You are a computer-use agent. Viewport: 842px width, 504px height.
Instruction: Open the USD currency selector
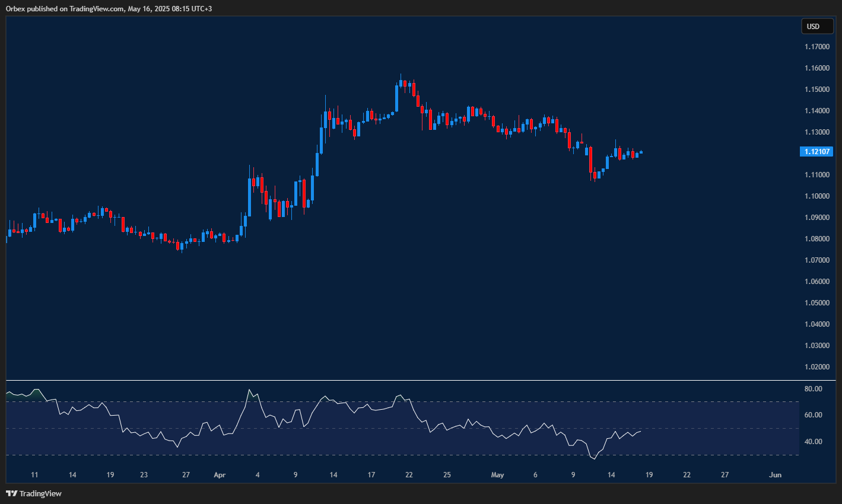point(817,26)
